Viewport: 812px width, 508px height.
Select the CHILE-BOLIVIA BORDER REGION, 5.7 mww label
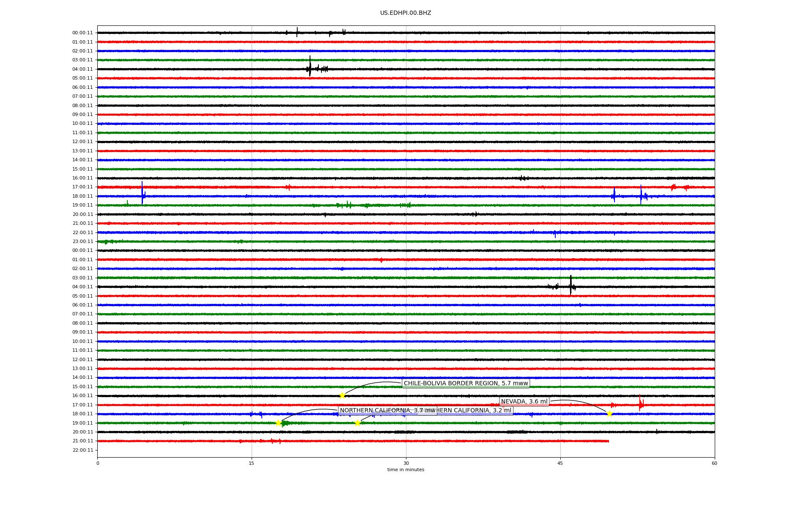(x=466, y=384)
